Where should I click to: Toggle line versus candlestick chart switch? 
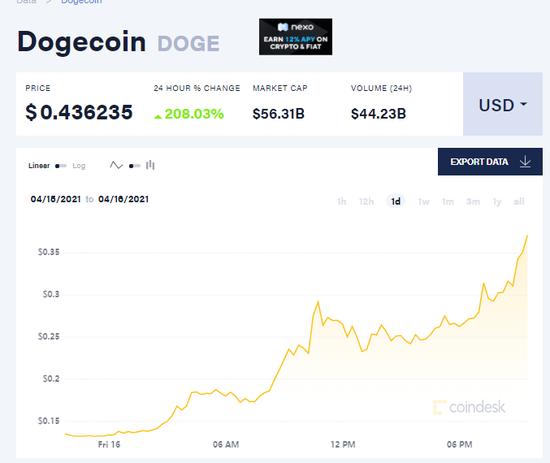click(x=135, y=166)
